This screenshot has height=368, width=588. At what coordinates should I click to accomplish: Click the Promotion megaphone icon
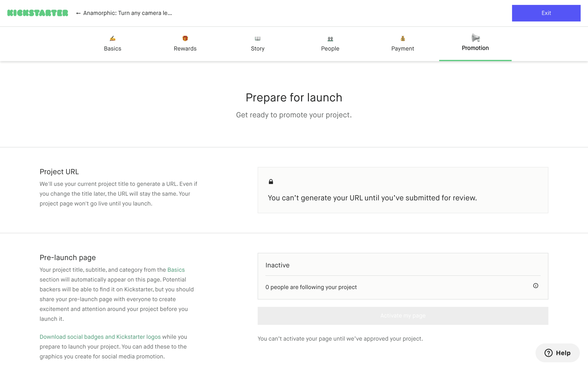coord(475,38)
